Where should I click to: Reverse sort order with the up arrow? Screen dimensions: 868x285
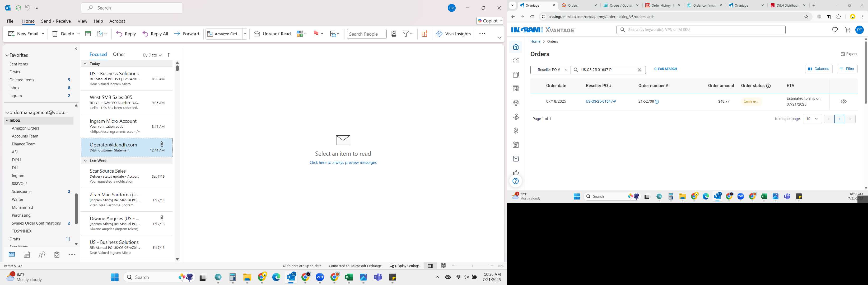click(169, 55)
